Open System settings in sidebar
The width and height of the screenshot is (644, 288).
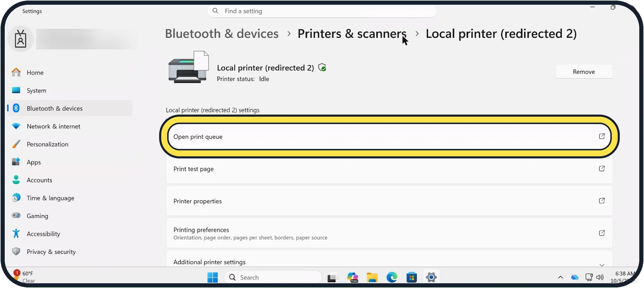[x=70, y=91]
